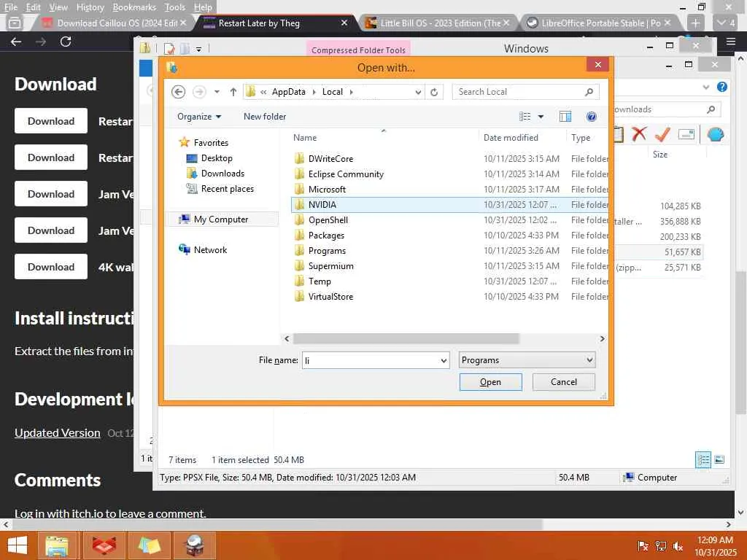Expand the AppData breadcrumb arrow
Screen dimensions: 747x560
coord(314,92)
